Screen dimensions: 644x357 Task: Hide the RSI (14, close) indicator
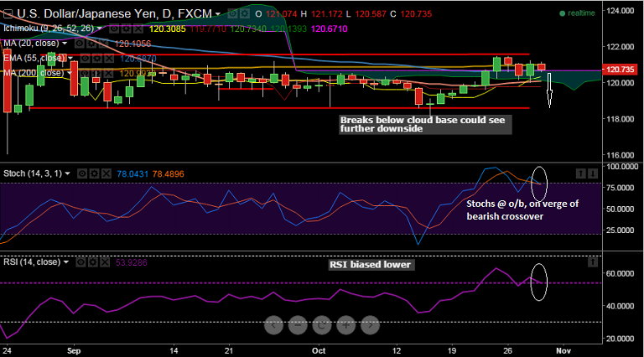click(80, 262)
